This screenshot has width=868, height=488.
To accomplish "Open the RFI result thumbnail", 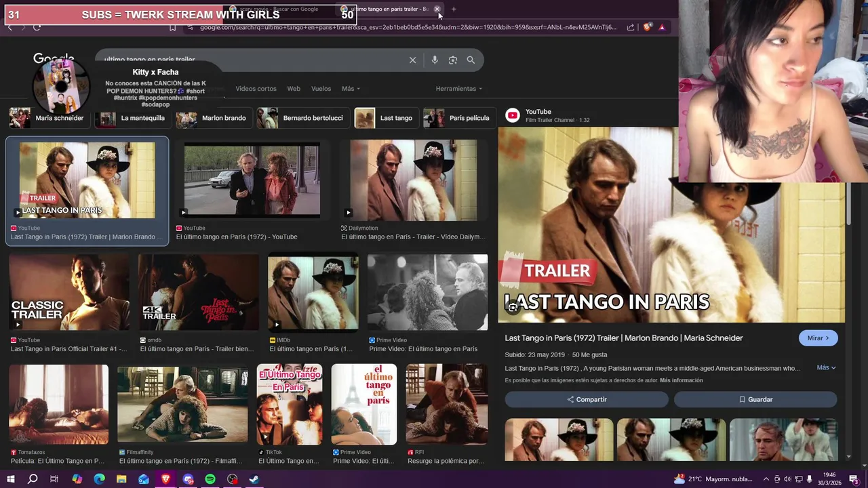I will pos(446,404).
